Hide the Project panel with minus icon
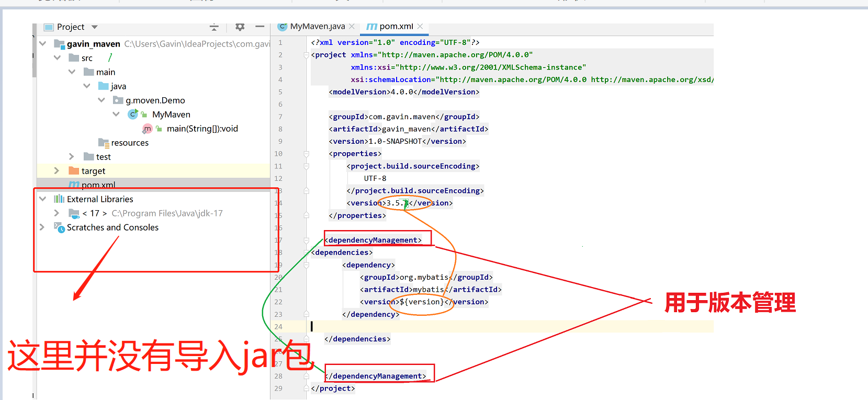Viewport: 868px width, 400px height. click(x=260, y=26)
